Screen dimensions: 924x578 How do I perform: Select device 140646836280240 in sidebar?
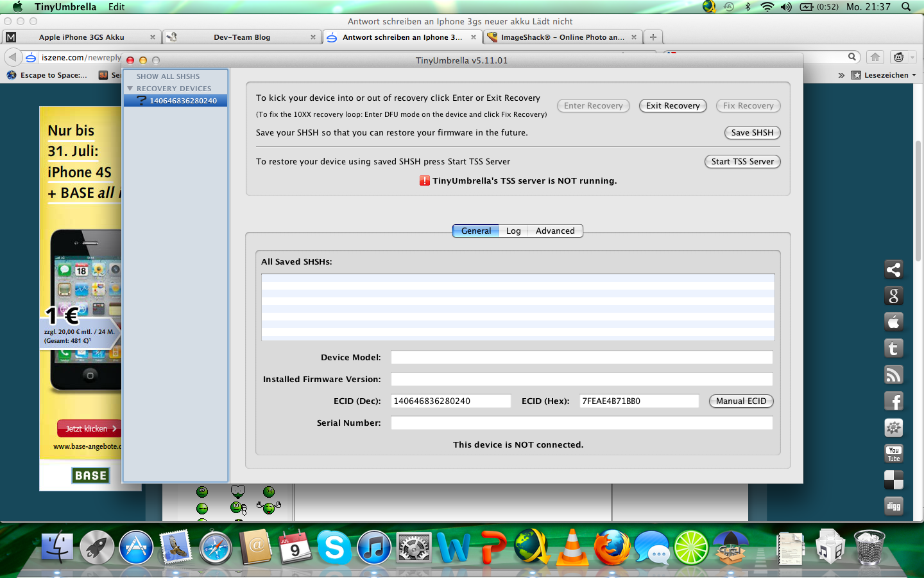point(183,101)
